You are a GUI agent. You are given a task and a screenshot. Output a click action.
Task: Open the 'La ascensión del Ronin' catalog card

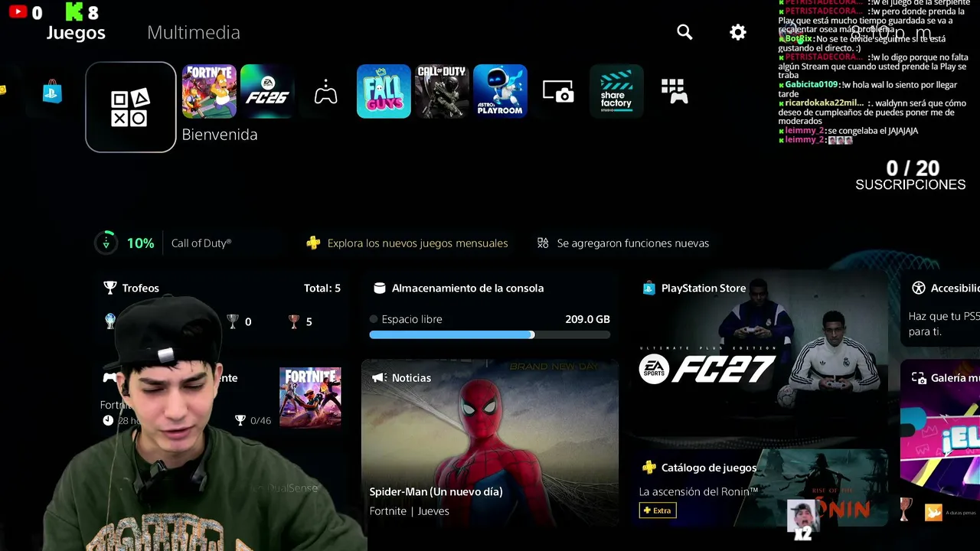click(x=761, y=487)
